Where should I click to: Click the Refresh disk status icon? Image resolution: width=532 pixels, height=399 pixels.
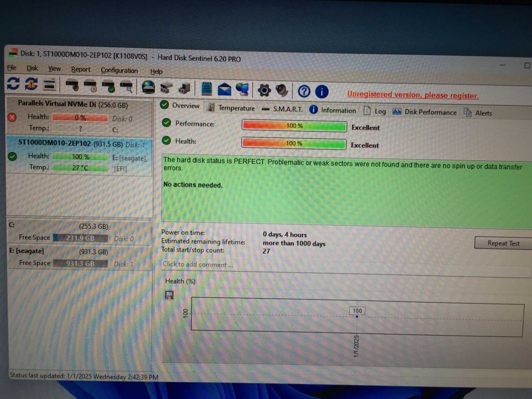[13, 83]
